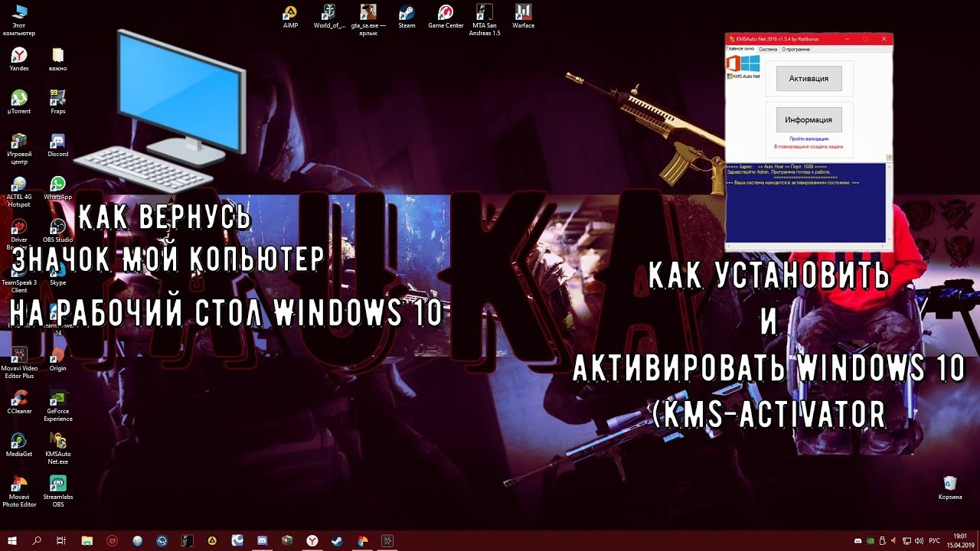
Task: Launch the Discord desktop shortcut
Action: tap(57, 145)
